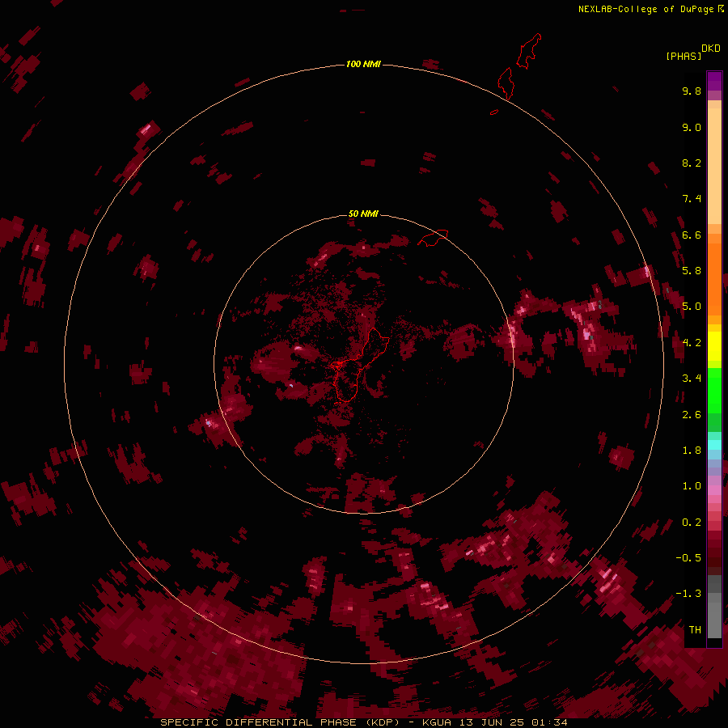Click the 5.8 legend value
Viewport: 728px width, 728px height.
click(x=692, y=271)
